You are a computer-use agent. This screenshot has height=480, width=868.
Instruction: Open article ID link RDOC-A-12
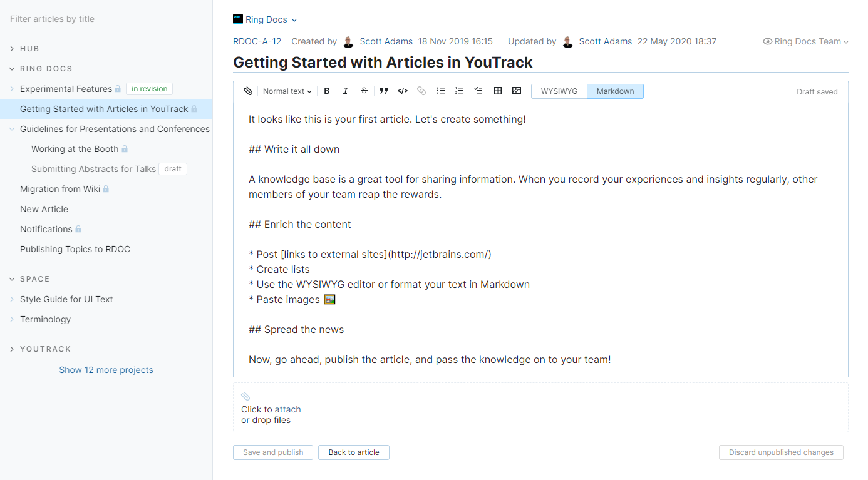(257, 41)
